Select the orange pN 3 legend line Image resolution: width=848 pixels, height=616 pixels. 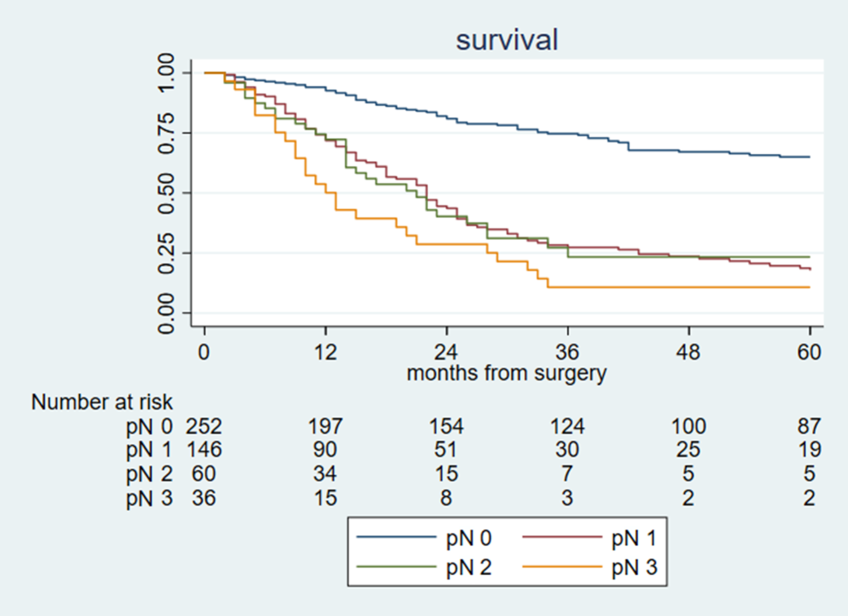tap(559, 567)
